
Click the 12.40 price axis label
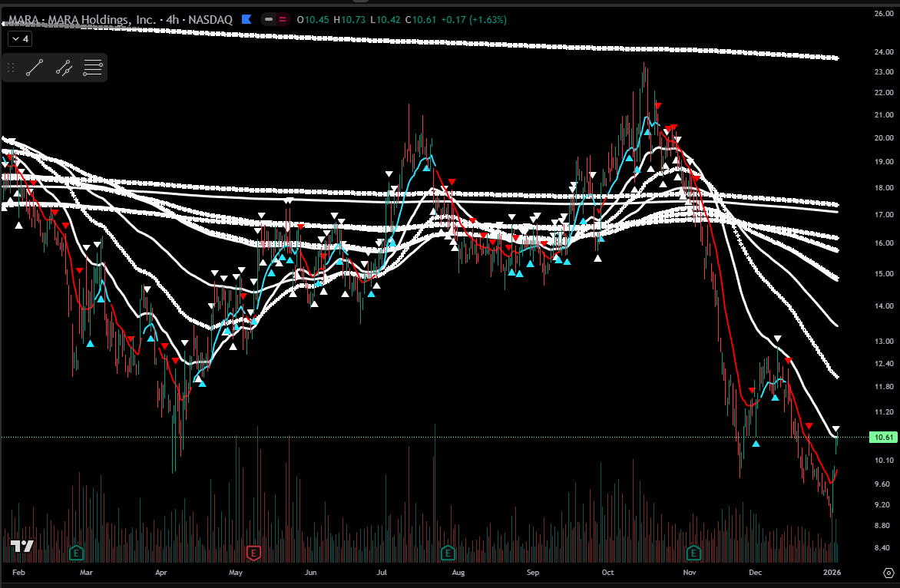tap(884, 363)
